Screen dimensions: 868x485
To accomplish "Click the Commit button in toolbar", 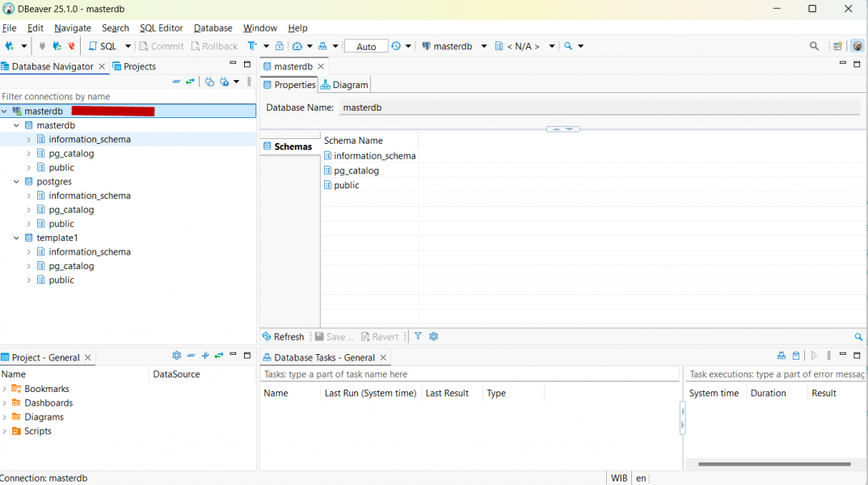I will 161,46.
